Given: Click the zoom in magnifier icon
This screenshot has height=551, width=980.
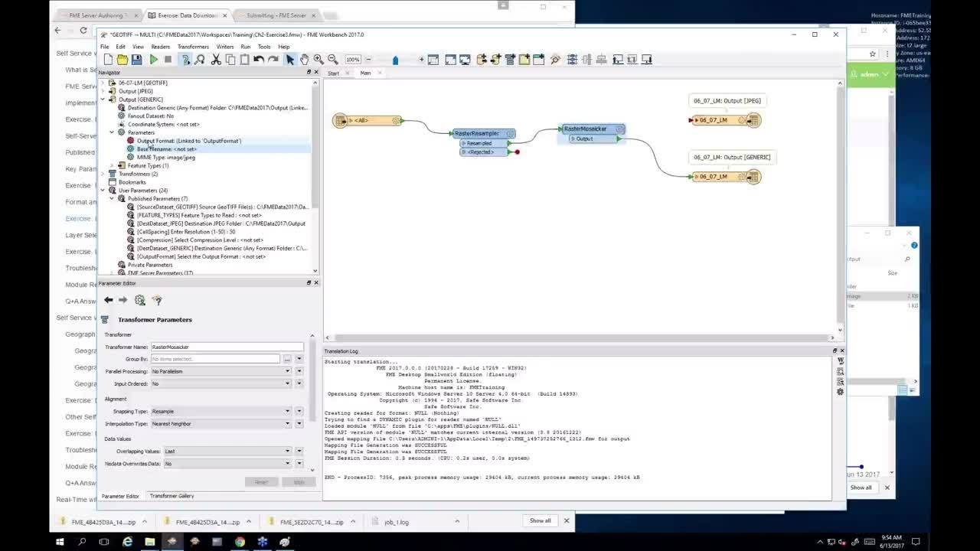Looking at the screenshot, I should coord(318,60).
